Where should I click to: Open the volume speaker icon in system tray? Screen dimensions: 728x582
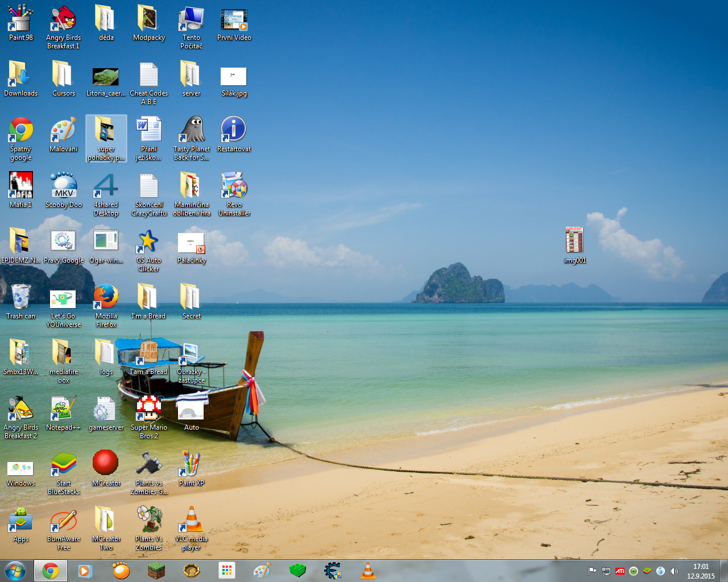point(674,571)
